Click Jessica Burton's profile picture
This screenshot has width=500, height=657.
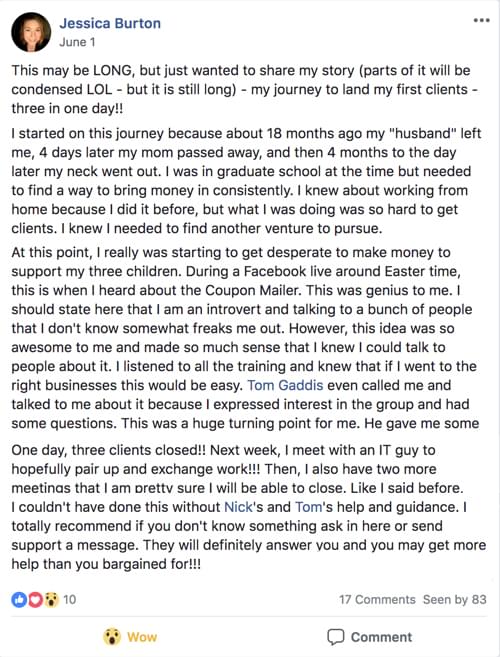31,32
